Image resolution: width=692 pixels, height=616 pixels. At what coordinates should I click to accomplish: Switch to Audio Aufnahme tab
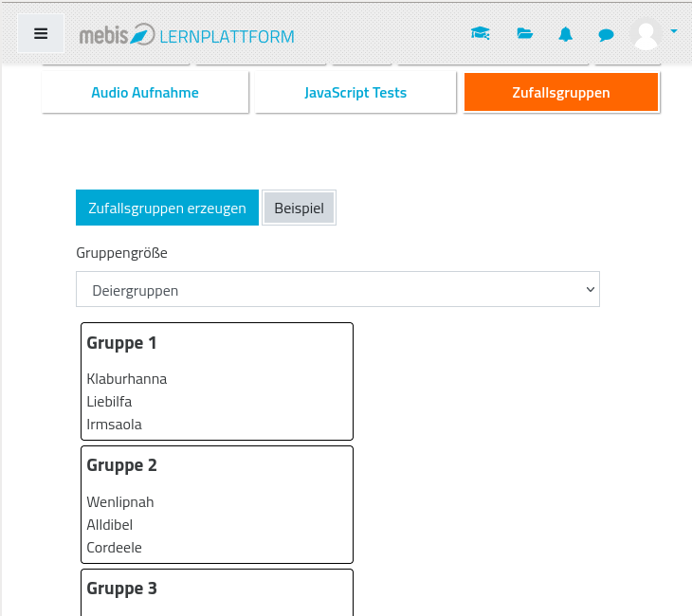click(x=145, y=93)
